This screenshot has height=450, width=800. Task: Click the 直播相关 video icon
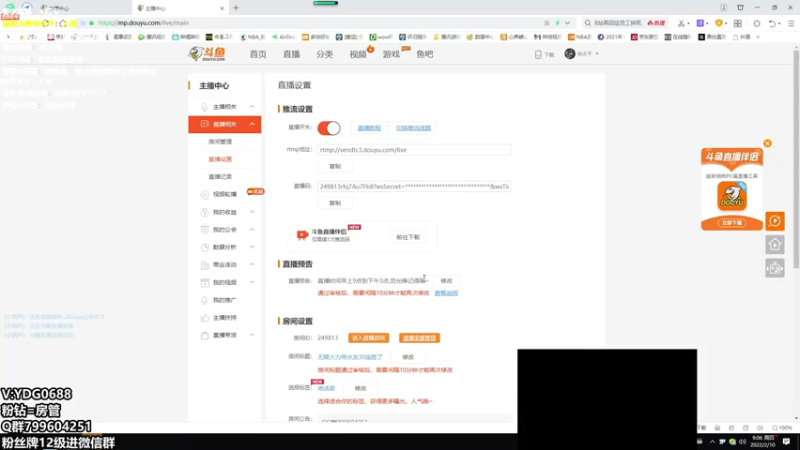(x=205, y=124)
